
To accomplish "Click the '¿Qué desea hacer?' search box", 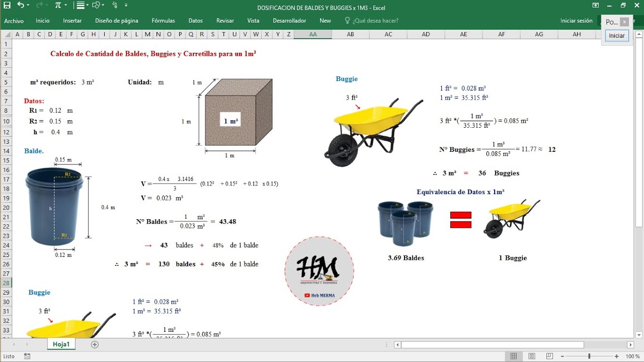I will pyautogui.click(x=371, y=21).
